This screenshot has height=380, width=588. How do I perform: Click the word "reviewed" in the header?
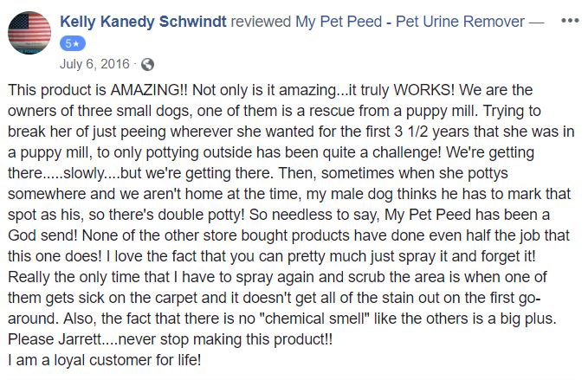coord(261,22)
